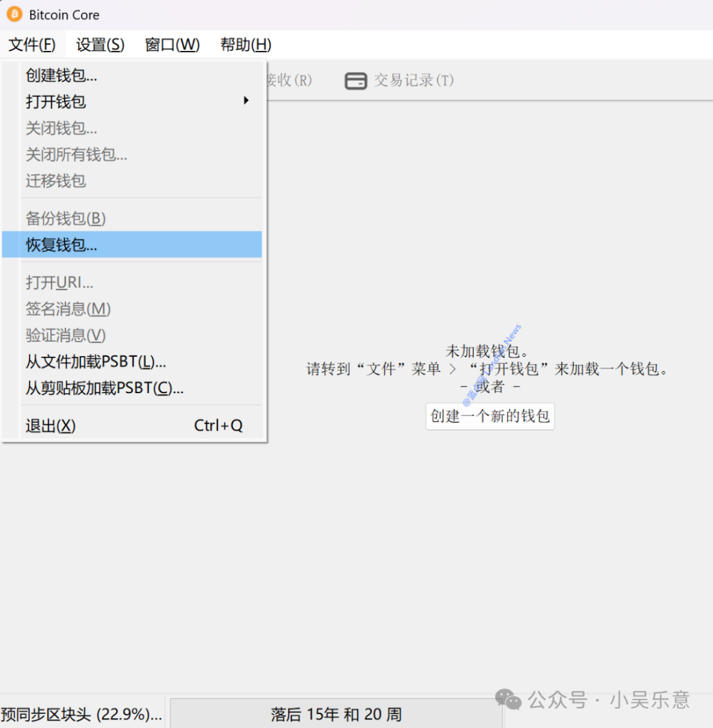Choose 签名消息(M) menu entry

(132, 309)
